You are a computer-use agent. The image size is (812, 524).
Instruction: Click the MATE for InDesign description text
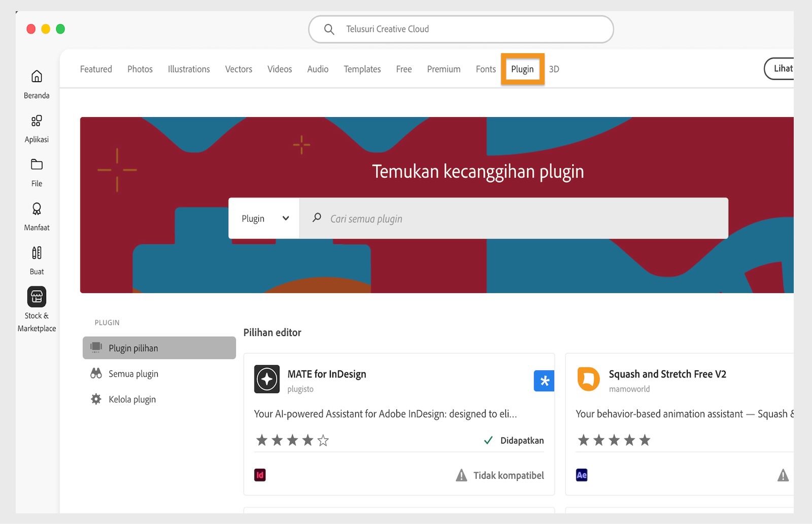click(386, 414)
